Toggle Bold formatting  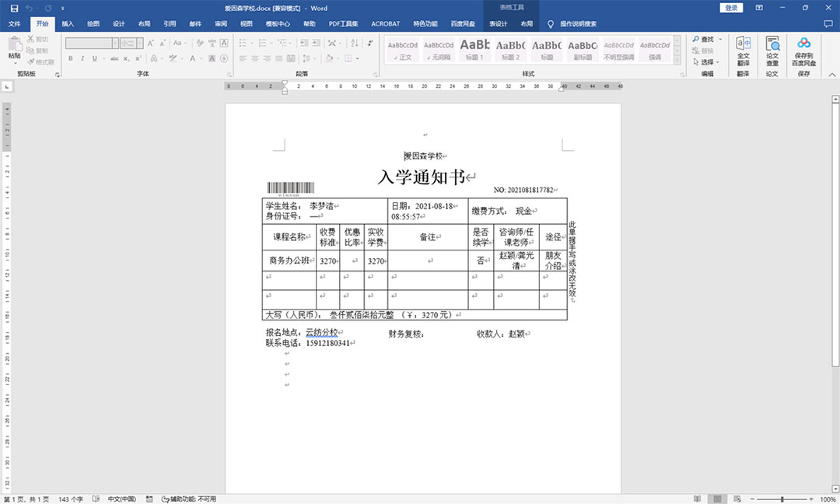click(71, 58)
